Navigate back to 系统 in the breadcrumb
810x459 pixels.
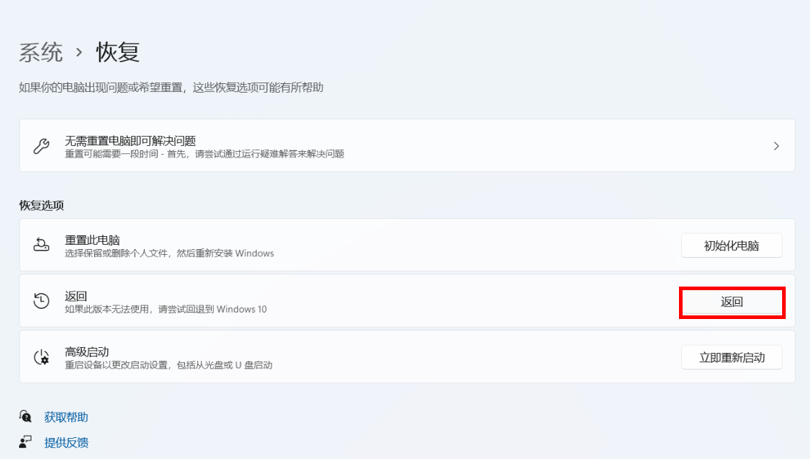click(41, 52)
